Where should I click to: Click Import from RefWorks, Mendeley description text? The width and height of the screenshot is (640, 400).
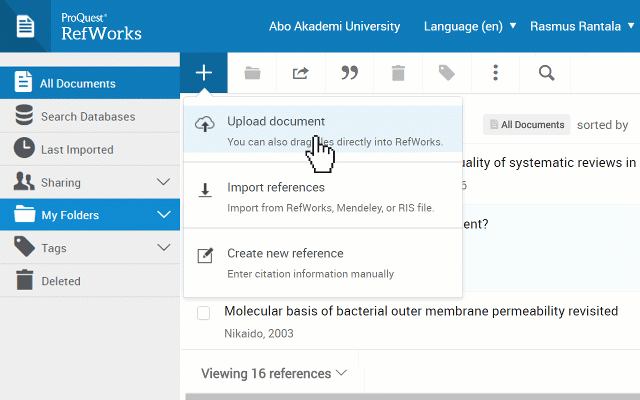331,208
